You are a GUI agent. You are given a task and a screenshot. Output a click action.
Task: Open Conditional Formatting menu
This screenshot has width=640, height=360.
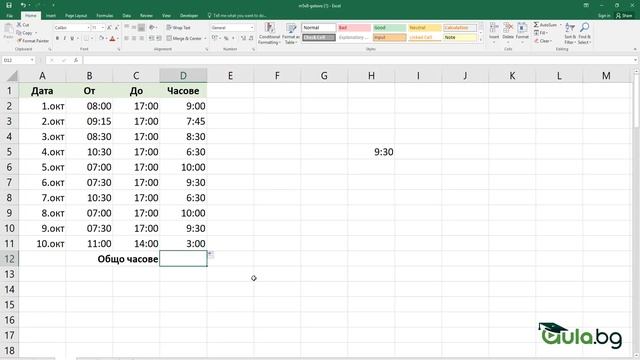[x=269, y=33]
